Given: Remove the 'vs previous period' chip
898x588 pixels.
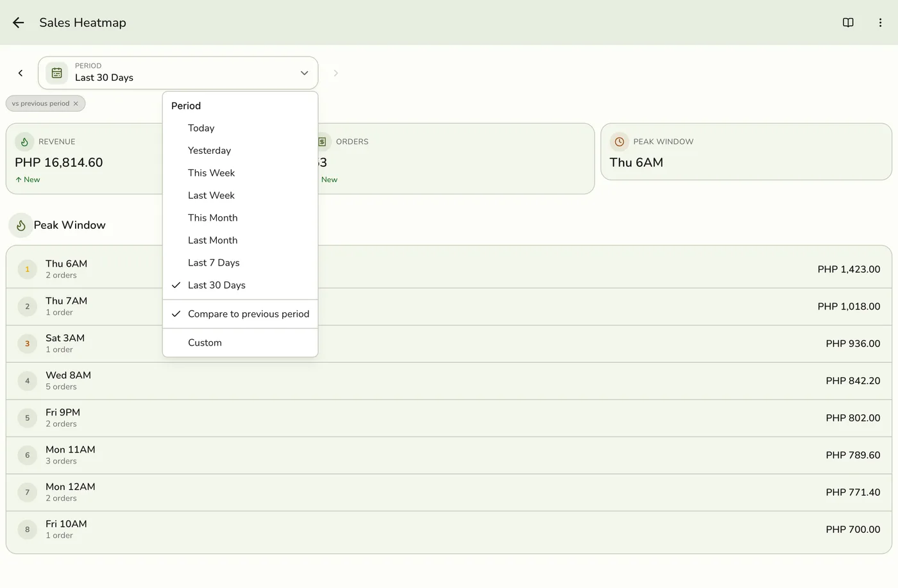Looking at the screenshot, I should tap(76, 103).
